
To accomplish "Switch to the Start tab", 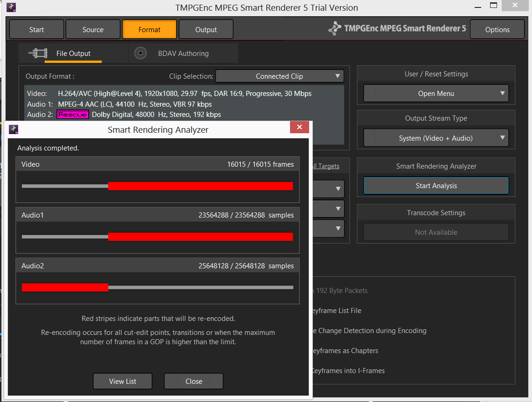I will 37,29.
